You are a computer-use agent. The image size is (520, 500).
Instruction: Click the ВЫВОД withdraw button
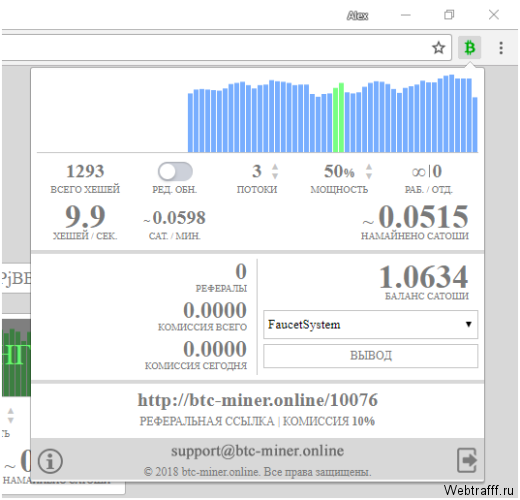(x=370, y=356)
